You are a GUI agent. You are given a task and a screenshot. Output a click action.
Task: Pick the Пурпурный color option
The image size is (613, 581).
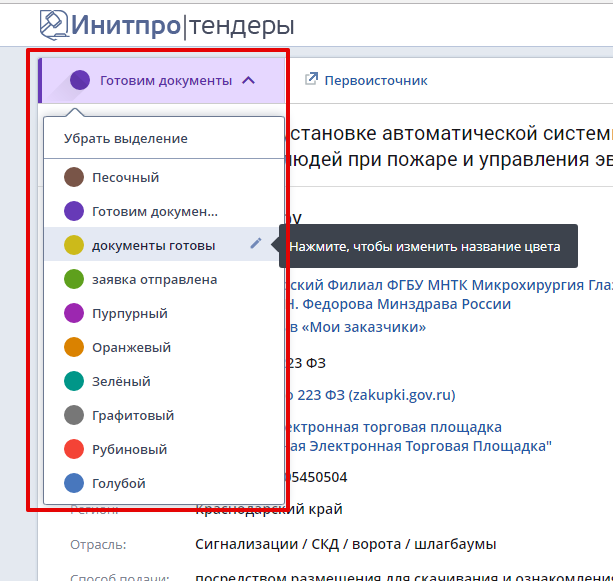point(130,314)
